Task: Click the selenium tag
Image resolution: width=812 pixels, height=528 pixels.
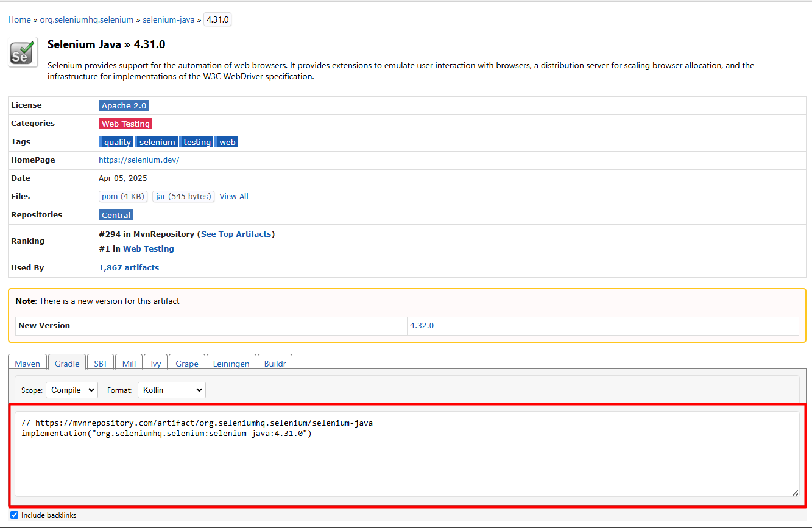Action: (157, 142)
